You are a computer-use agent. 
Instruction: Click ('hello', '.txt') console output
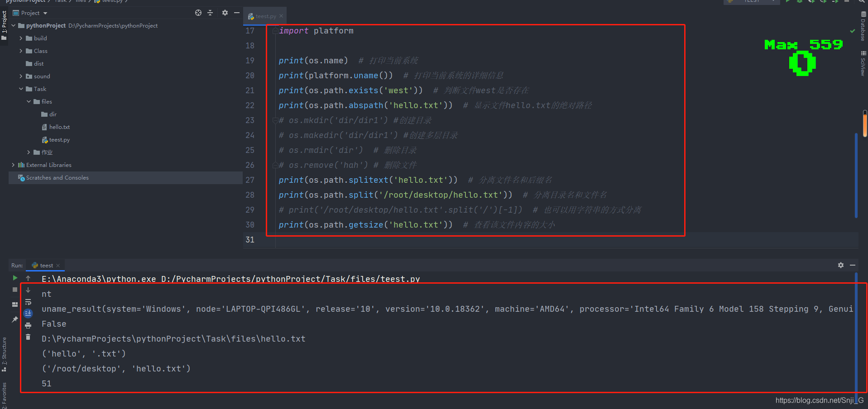pyautogui.click(x=84, y=354)
